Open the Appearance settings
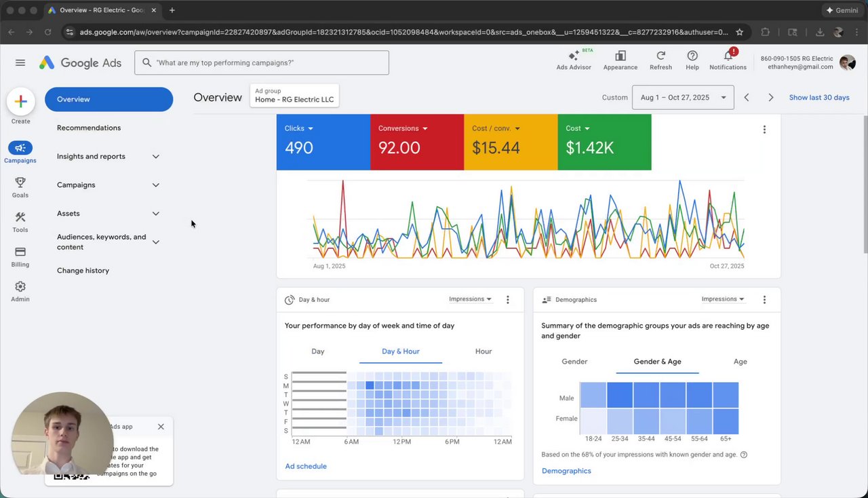This screenshot has height=498, width=868. click(x=620, y=60)
